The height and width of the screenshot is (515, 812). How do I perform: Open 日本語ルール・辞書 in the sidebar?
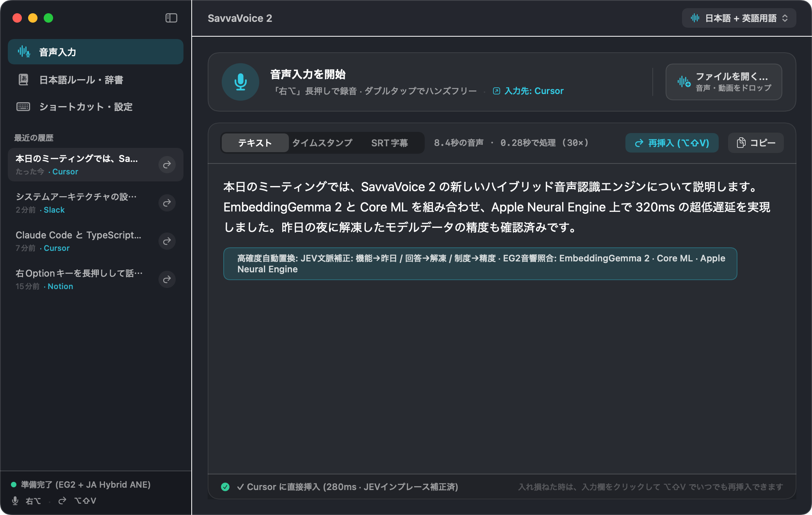click(x=96, y=80)
